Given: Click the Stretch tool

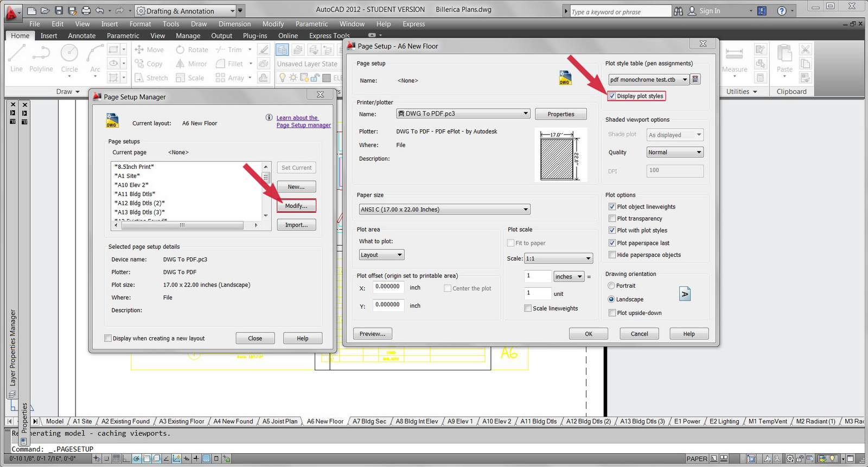Looking at the screenshot, I should tap(151, 78).
